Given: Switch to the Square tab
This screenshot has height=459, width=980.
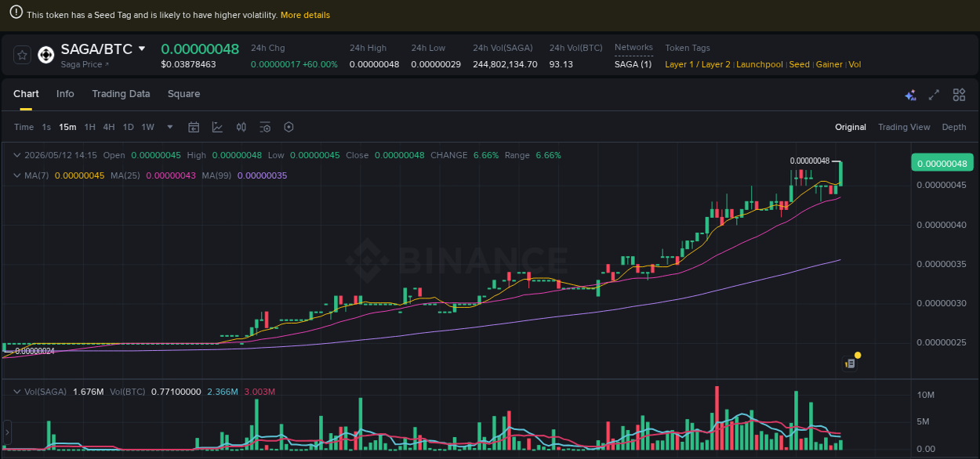Looking at the screenshot, I should pyautogui.click(x=183, y=94).
